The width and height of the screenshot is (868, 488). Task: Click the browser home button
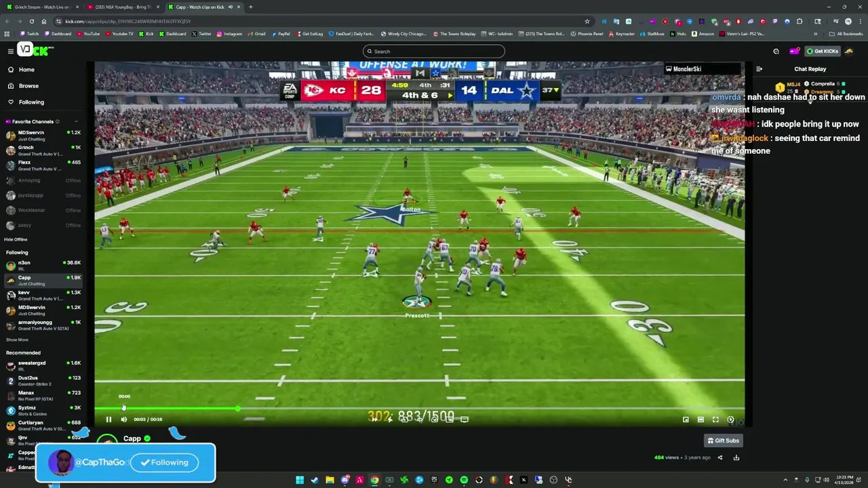click(x=44, y=21)
